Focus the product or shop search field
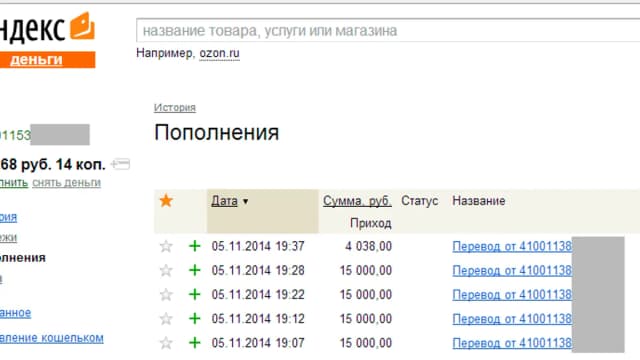 (388, 30)
